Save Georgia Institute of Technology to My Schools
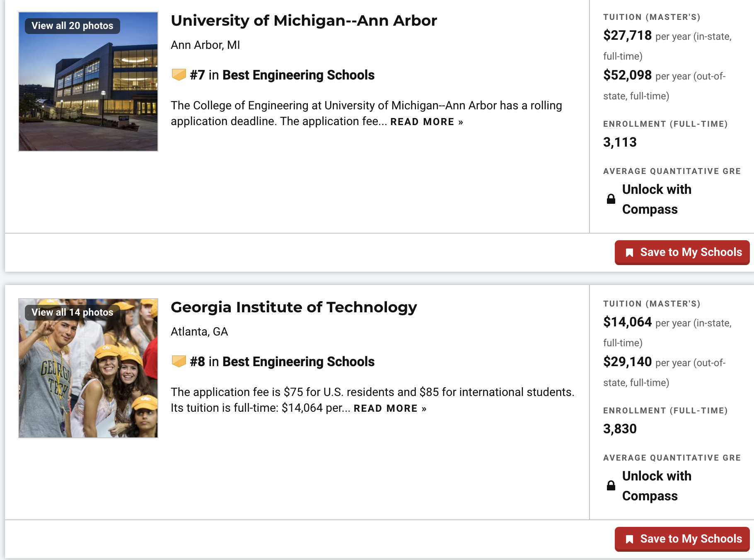The width and height of the screenshot is (754, 560). pyautogui.click(x=682, y=539)
